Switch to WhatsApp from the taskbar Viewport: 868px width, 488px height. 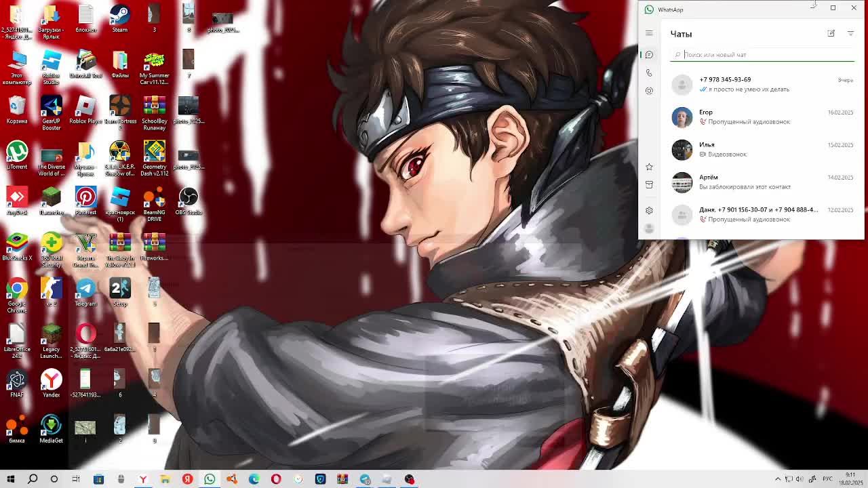[x=210, y=479]
